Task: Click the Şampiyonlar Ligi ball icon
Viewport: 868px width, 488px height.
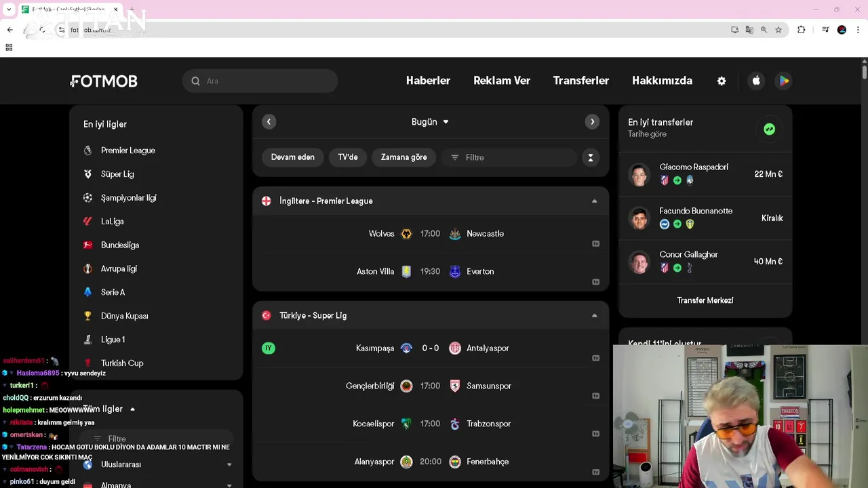Action: point(87,198)
